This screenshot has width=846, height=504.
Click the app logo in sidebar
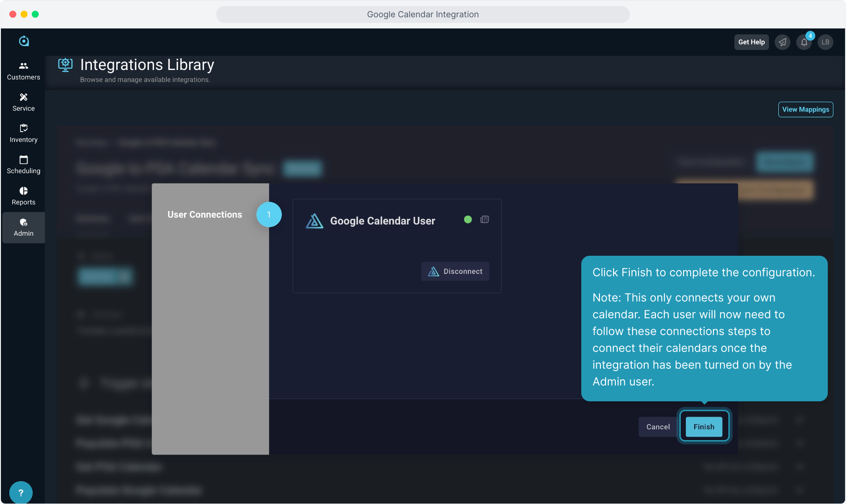point(24,41)
